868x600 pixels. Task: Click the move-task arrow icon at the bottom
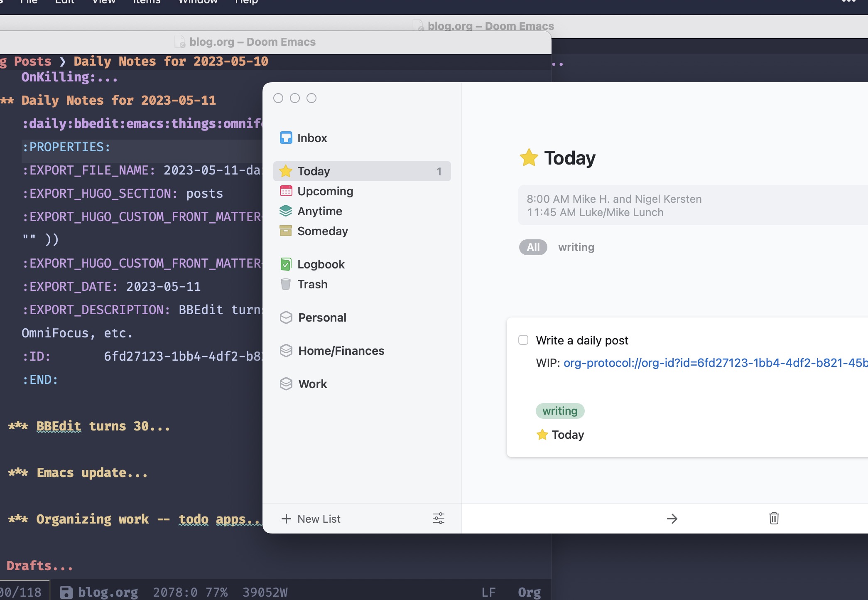[672, 519]
